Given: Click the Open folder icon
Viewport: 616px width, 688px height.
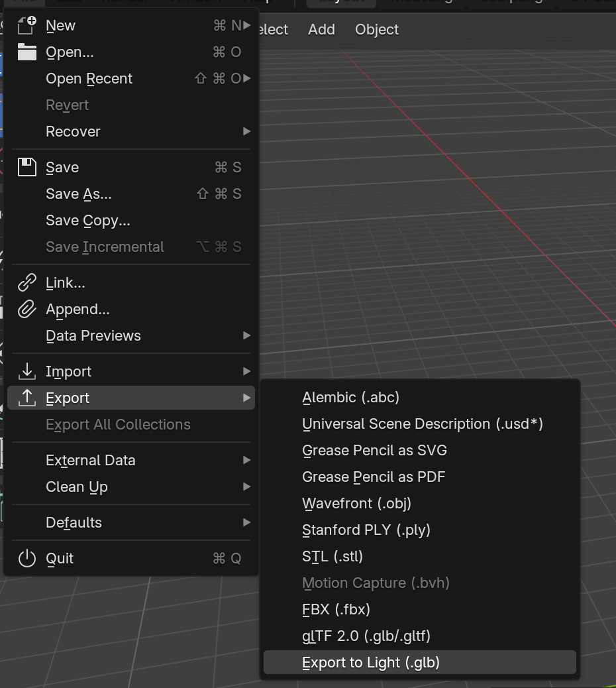Looking at the screenshot, I should 26,52.
